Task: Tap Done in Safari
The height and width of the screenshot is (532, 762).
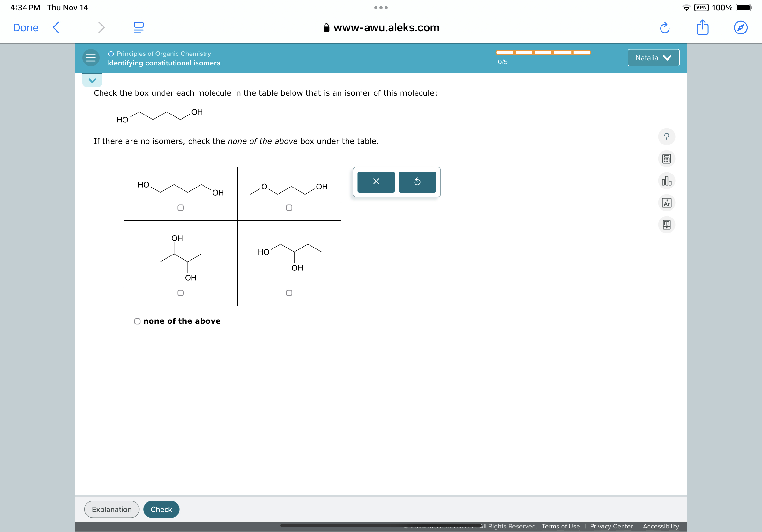Action: click(x=25, y=27)
